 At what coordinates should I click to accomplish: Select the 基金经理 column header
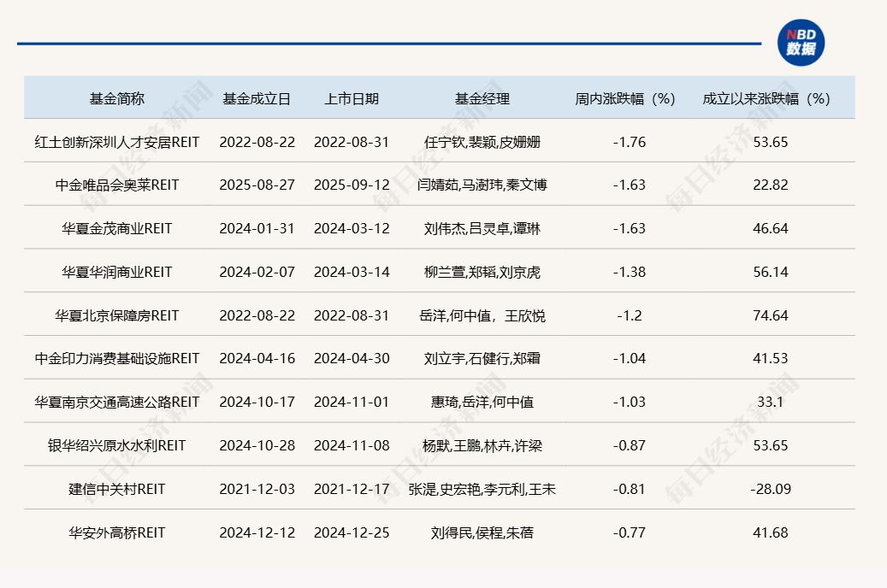pos(482,98)
